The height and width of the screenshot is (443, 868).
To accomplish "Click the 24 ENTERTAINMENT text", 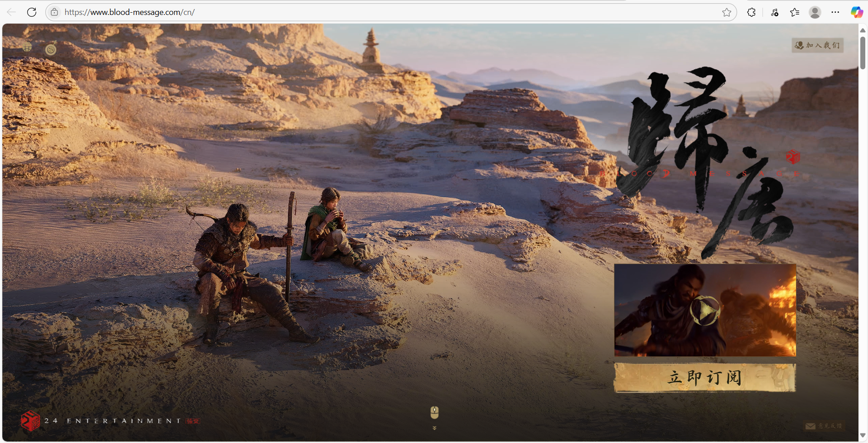I will pos(113,421).
